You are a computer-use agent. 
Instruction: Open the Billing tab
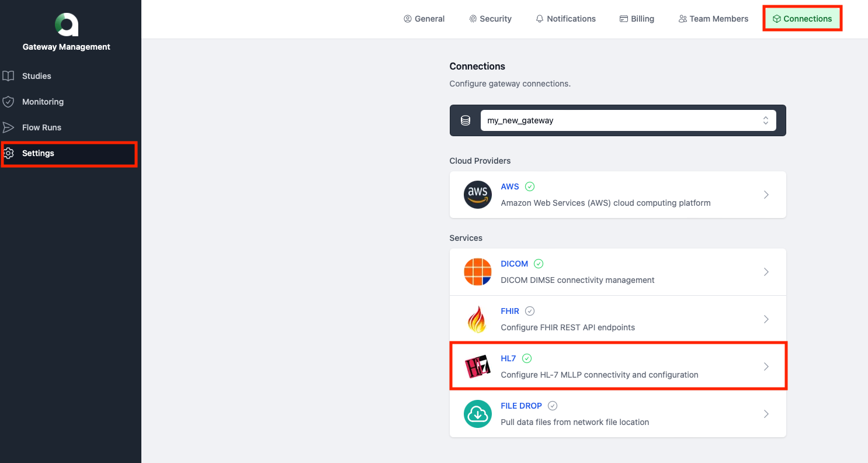click(x=637, y=19)
